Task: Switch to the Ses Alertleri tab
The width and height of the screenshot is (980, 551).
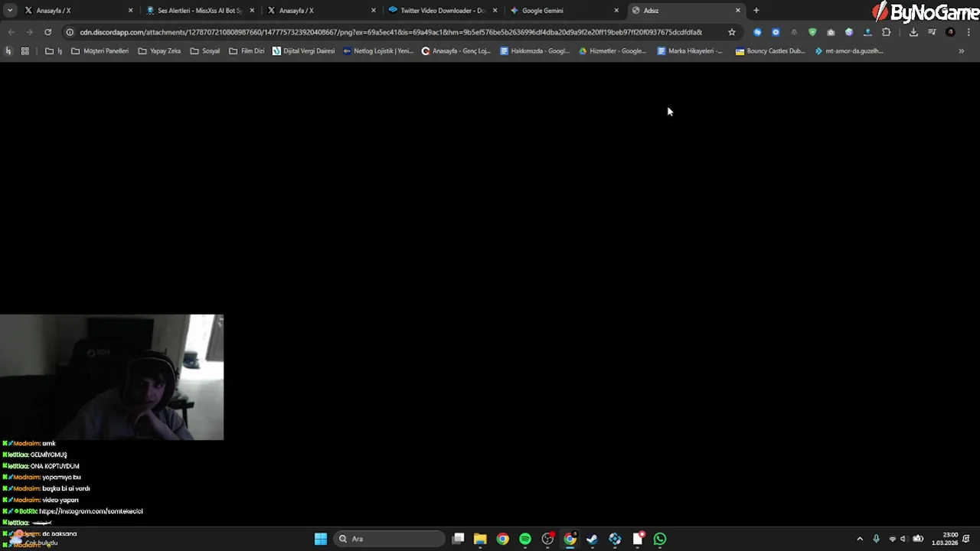Action: [x=199, y=11]
